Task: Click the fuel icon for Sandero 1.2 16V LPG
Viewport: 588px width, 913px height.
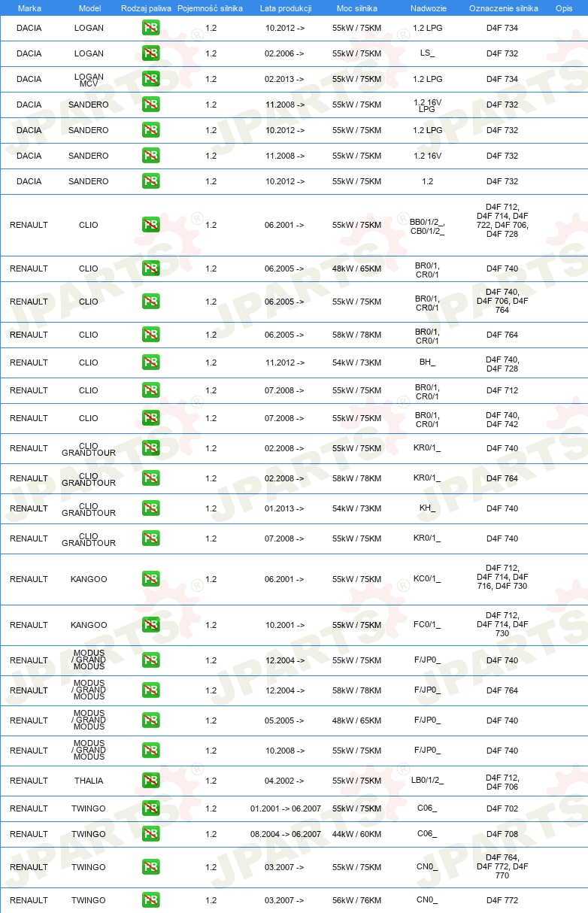Action: coord(150,105)
